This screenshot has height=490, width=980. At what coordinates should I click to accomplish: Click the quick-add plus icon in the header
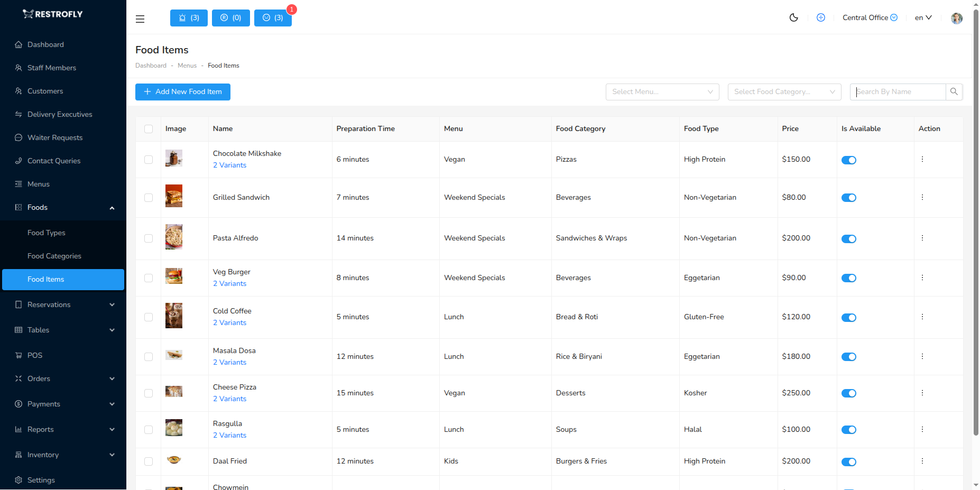tap(821, 17)
